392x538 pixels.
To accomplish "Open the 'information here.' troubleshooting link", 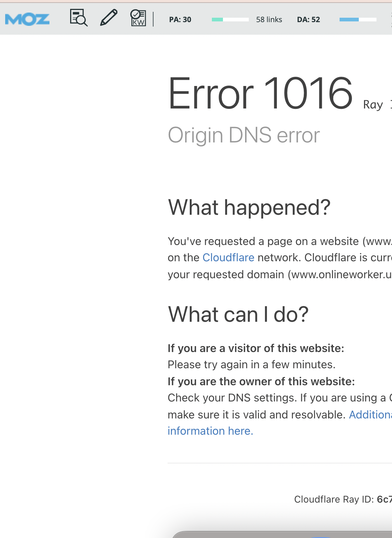I will coord(210,431).
